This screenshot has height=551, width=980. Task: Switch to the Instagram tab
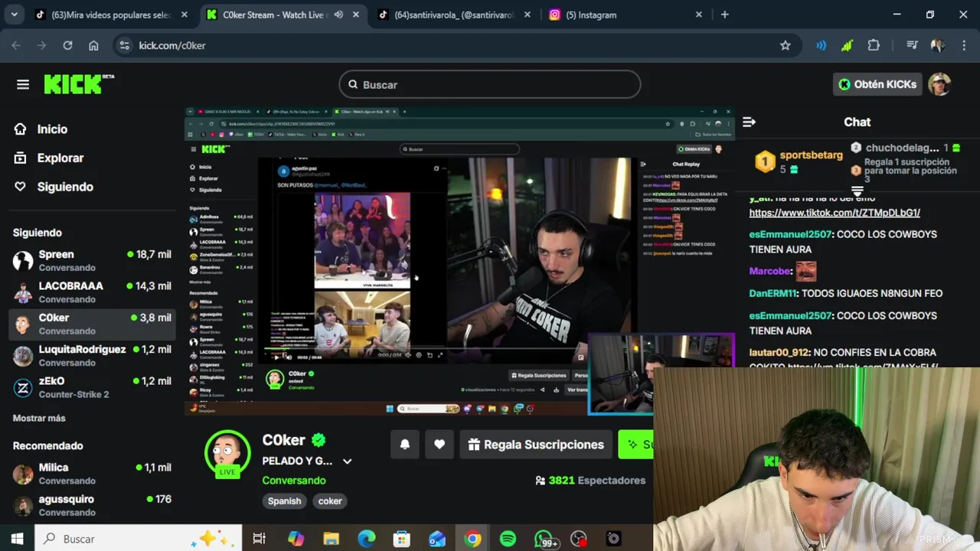(626, 15)
